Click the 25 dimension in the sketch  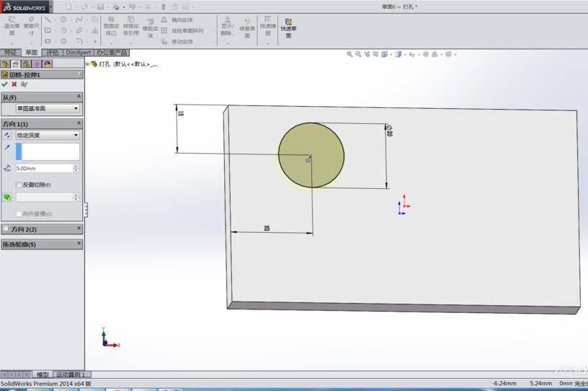(267, 228)
